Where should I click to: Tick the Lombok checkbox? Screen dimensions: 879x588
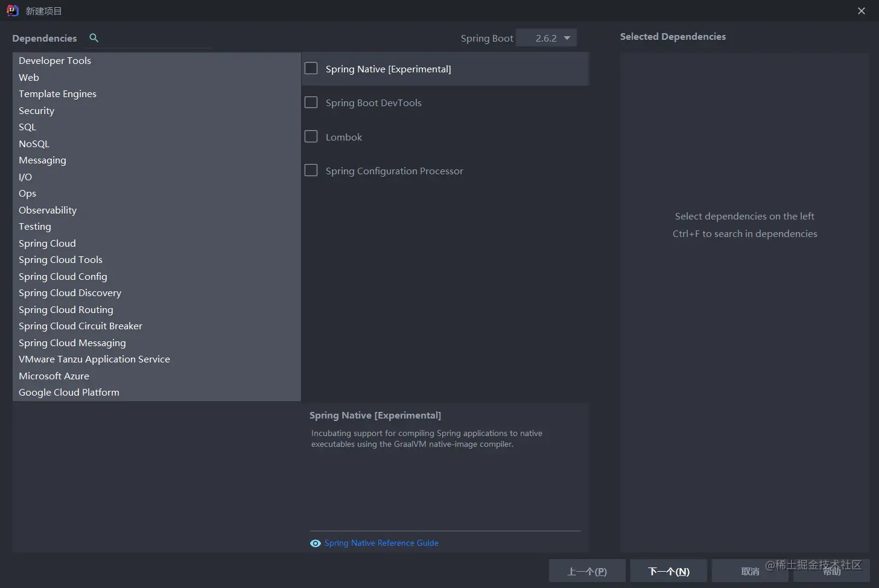(311, 137)
